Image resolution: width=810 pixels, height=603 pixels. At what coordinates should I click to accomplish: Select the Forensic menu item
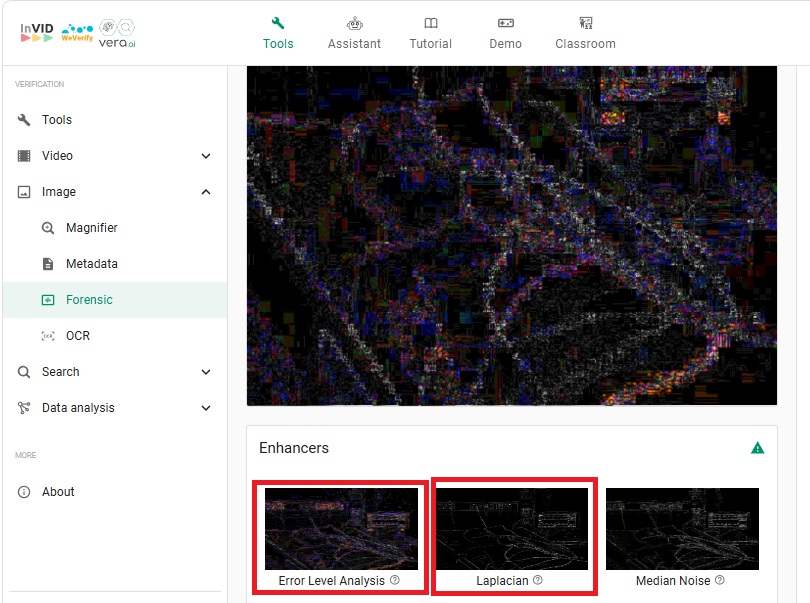tap(89, 300)
